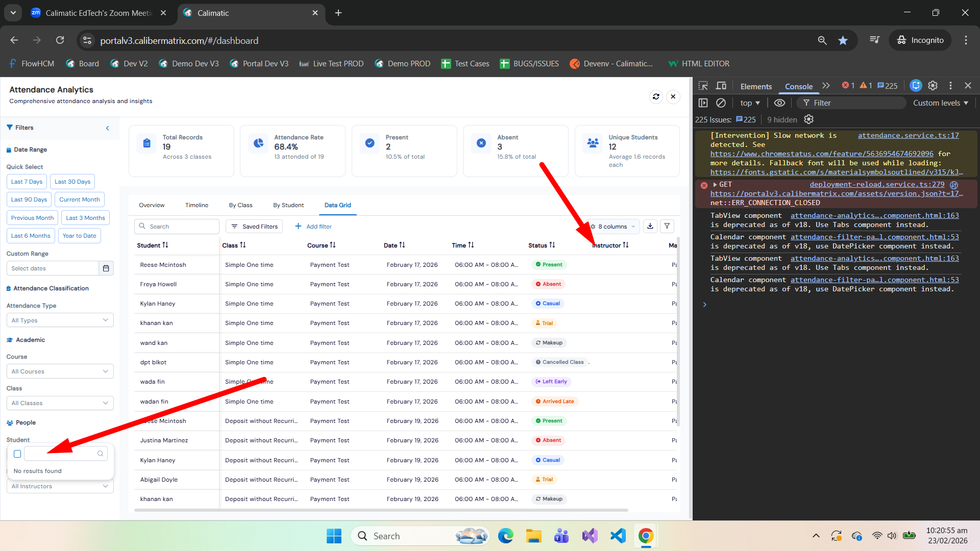Toggle the device toolbar icon in DevTools
The image size is (980, 551).
tap(721, 86)
